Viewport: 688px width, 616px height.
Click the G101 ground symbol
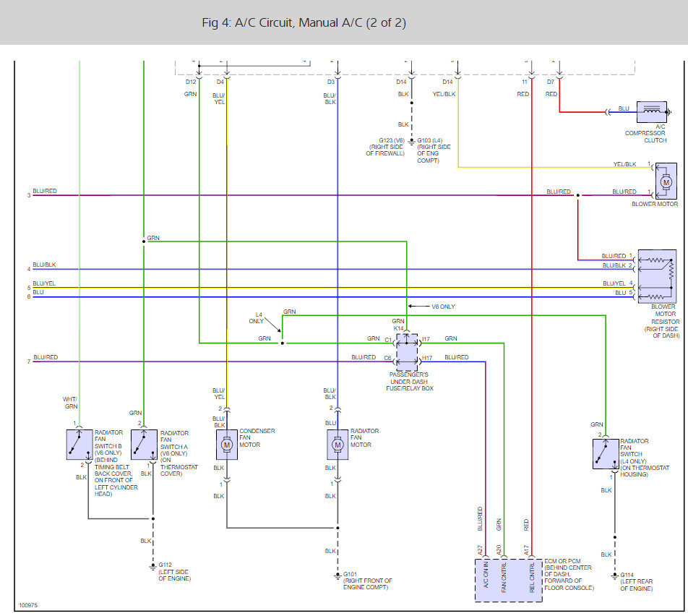[337, 576]
